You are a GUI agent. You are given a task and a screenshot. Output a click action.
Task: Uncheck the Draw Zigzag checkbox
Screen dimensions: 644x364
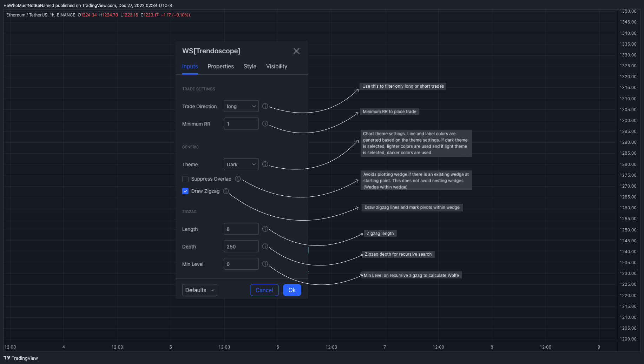tap(185, 191)
